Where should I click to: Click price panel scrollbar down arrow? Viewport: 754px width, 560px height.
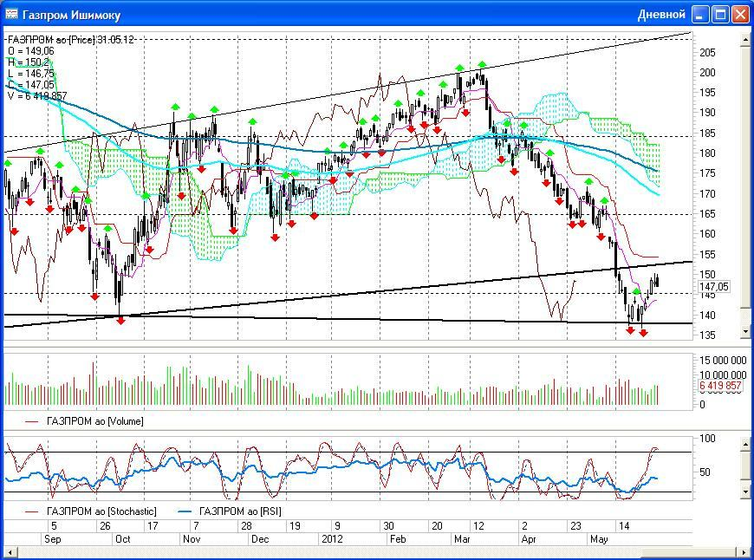pyautogui.click(x=746, y=331)
